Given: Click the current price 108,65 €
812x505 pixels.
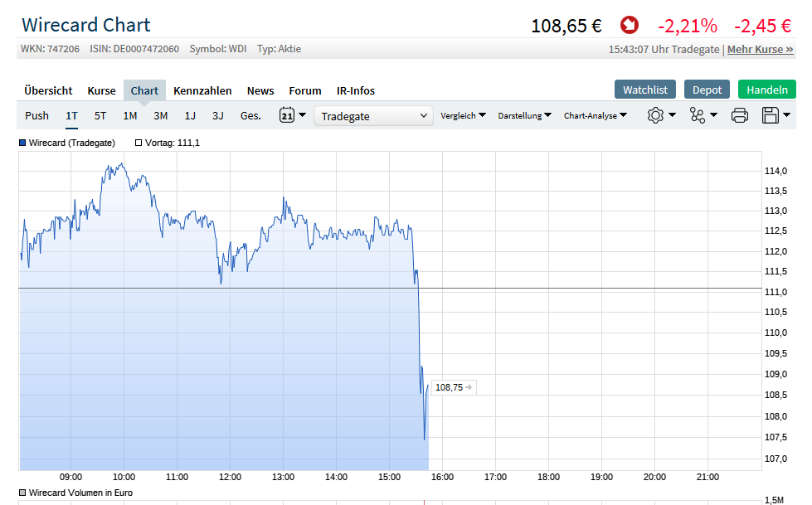Looking at the screenshot, I should coord(566,26).
